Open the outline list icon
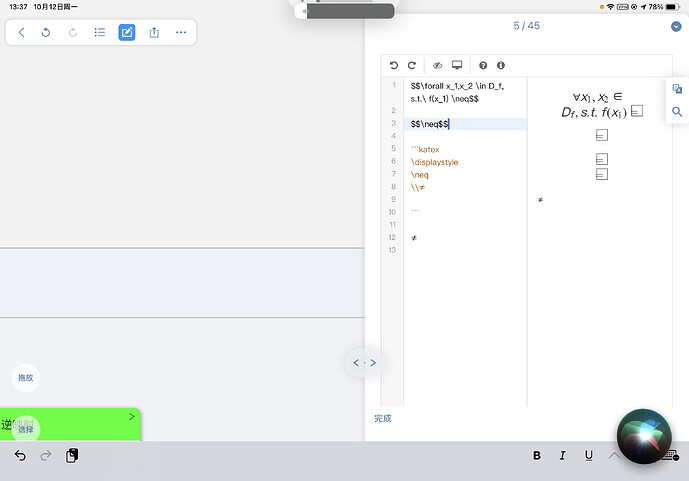Image resolution: width=689 pixels, height=481 pixels. coord(100,33)
